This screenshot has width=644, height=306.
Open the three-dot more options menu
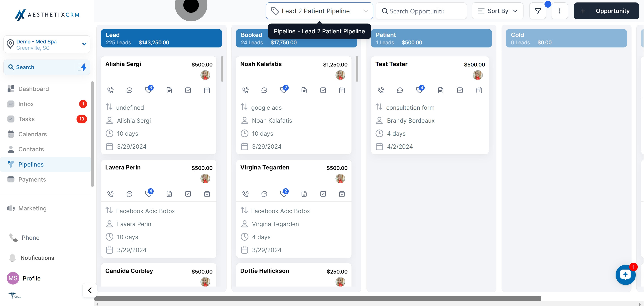[x=559, y=11]
